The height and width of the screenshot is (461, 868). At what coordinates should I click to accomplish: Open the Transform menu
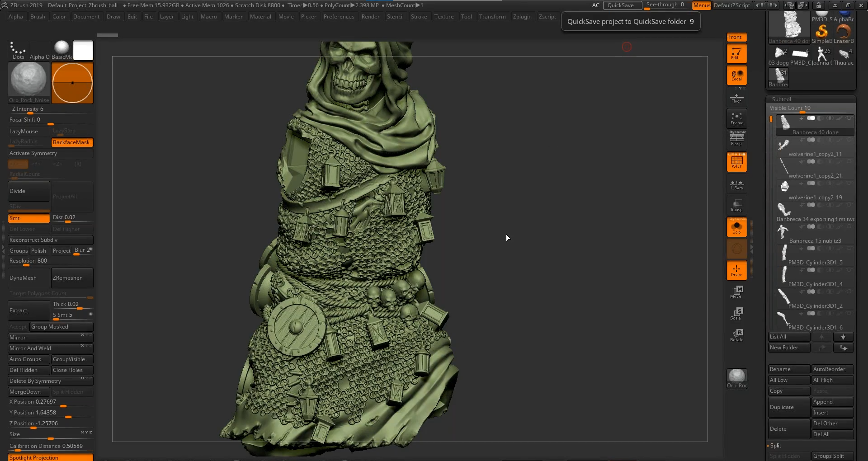492,17
